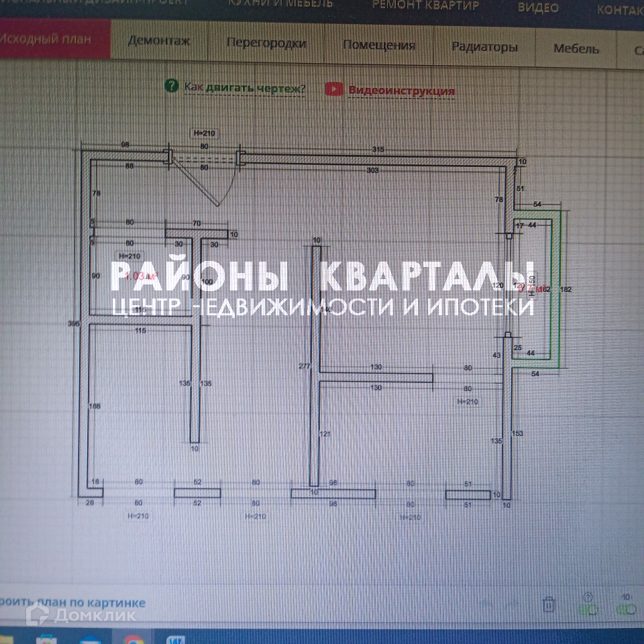Image resolution: width=644 pixels, height=644 pixels.
Task: Open the Исходный план tab
Action: pyautogui.click(x=54, y=39)
